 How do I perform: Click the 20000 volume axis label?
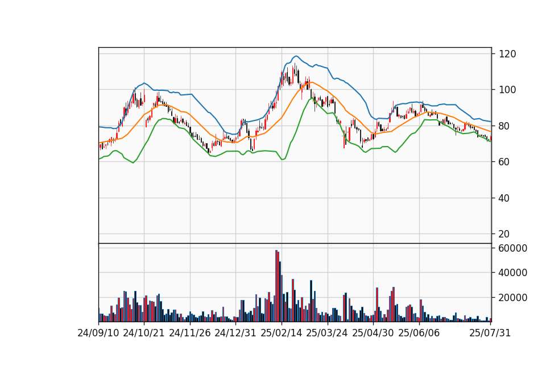pos(513,298)
